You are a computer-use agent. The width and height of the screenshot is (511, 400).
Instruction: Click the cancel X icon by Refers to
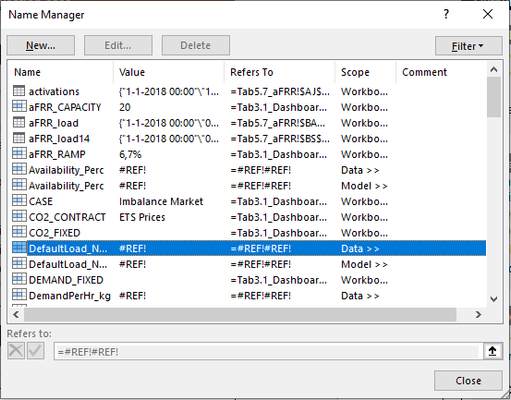[16, 351]
